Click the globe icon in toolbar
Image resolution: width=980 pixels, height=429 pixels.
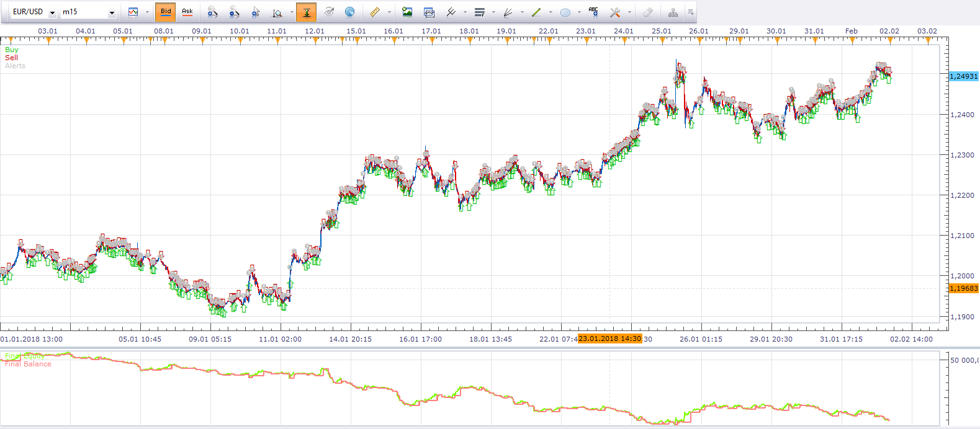[x=350, y=12]
